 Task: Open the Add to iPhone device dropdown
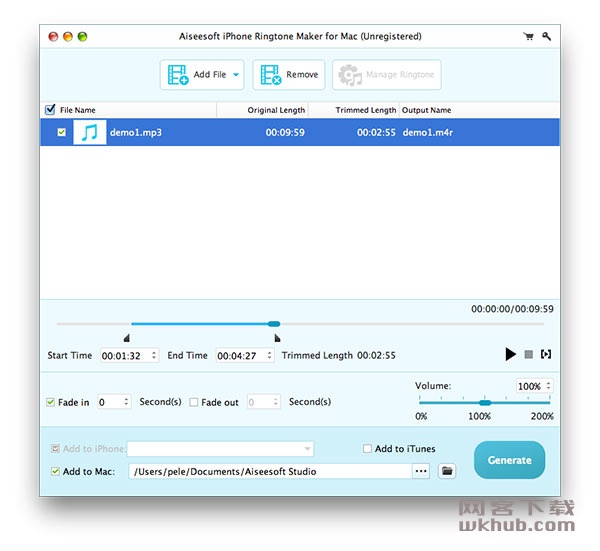pyautogui.click(x=220, y=449)
